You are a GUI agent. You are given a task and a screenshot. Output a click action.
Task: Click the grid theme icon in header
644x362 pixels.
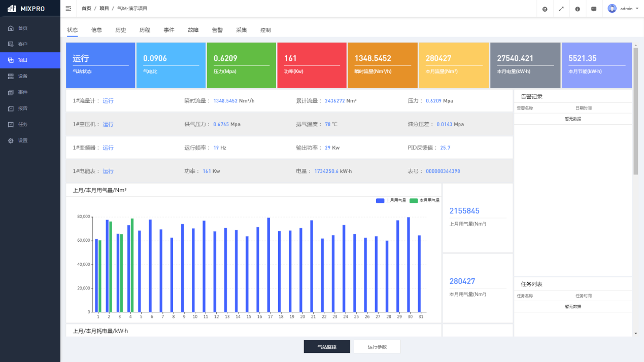pos(545,9)
